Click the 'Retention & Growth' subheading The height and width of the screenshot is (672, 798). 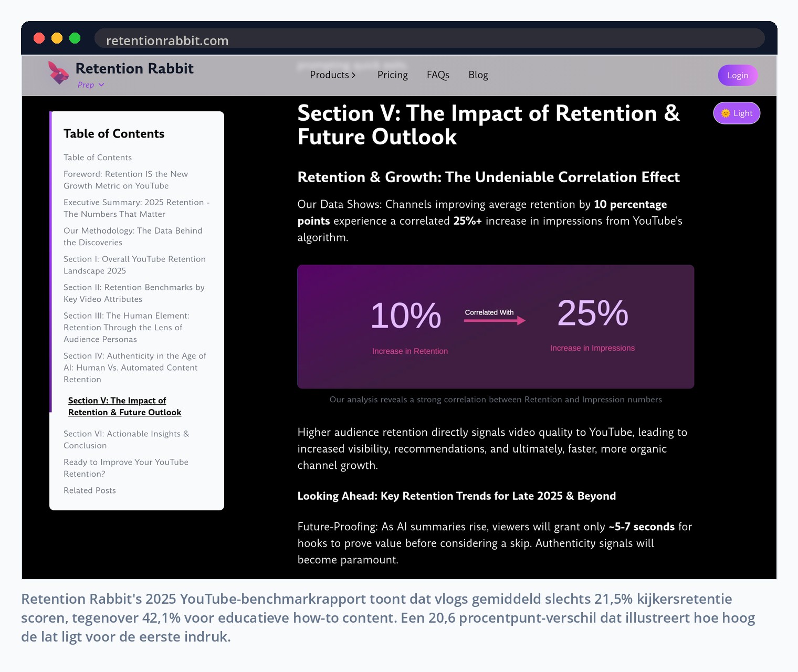pyautogui.click(x=488, y=177)
